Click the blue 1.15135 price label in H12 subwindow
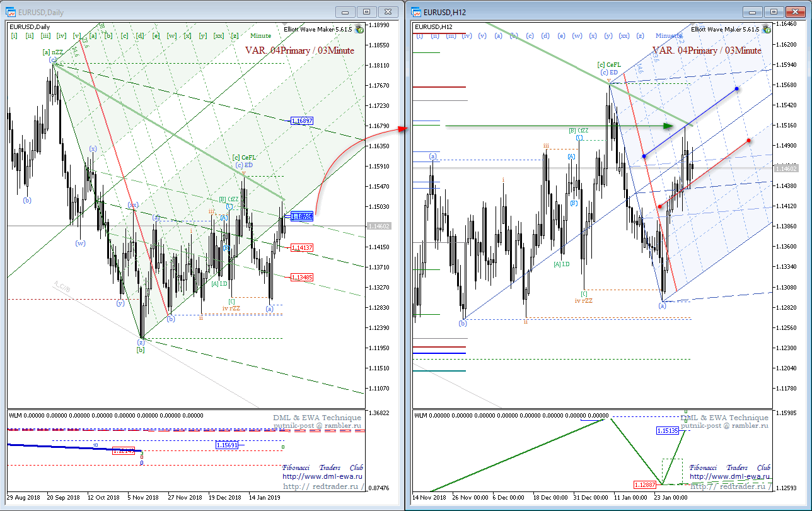The image size is (812, 511). (x=668, y=431)
